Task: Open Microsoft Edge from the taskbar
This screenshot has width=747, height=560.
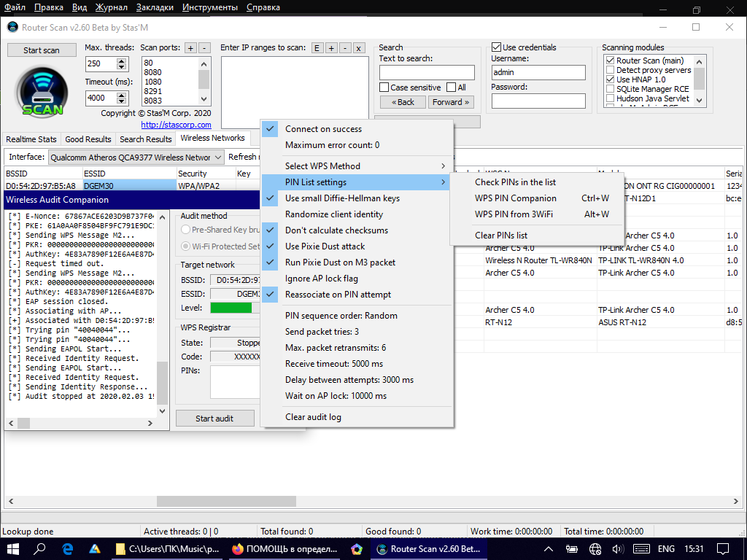Action: click(67, 549)
